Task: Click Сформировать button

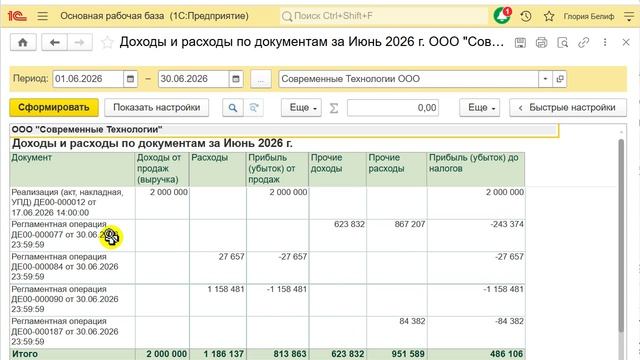Action: coord(54,108)
